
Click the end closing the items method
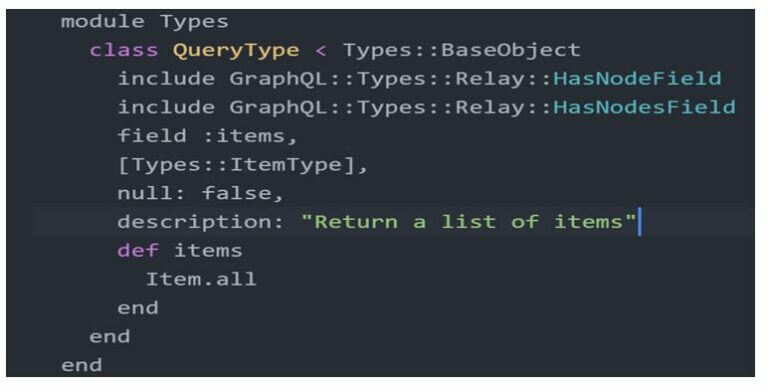coord(138,308)
